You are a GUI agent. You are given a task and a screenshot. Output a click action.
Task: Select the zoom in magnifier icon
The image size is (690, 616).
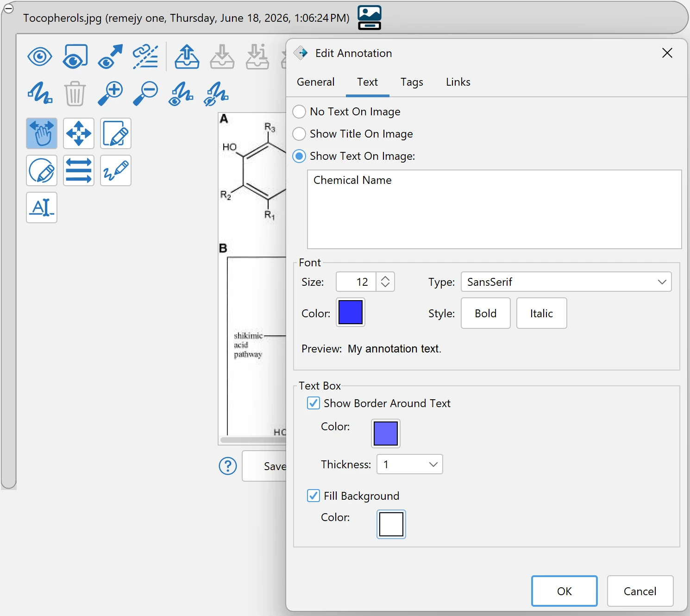click(x=110, y=94)
